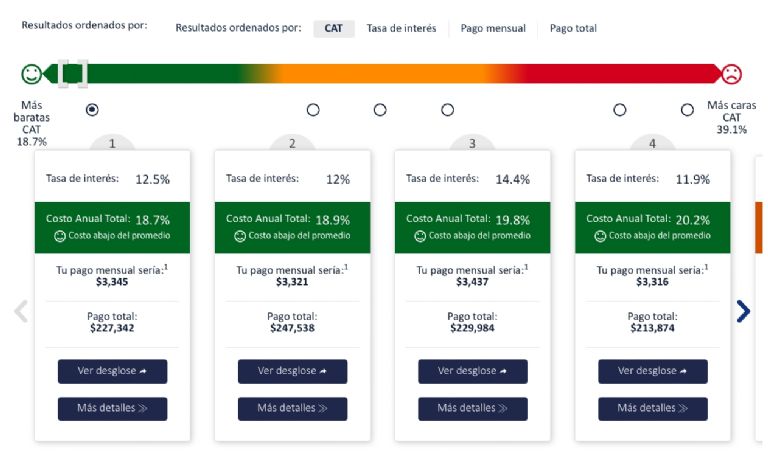Open Ver desglose for $3,345 monthly payment

112,371
